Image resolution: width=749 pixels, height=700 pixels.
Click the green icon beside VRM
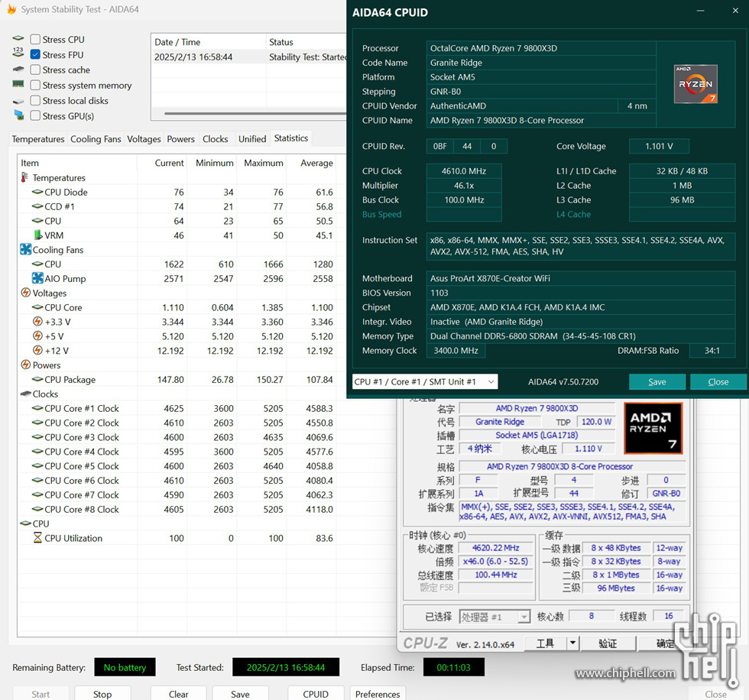37,235
